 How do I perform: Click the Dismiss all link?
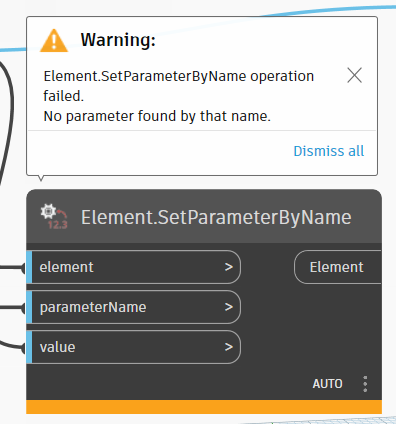[x=329, y=151]
